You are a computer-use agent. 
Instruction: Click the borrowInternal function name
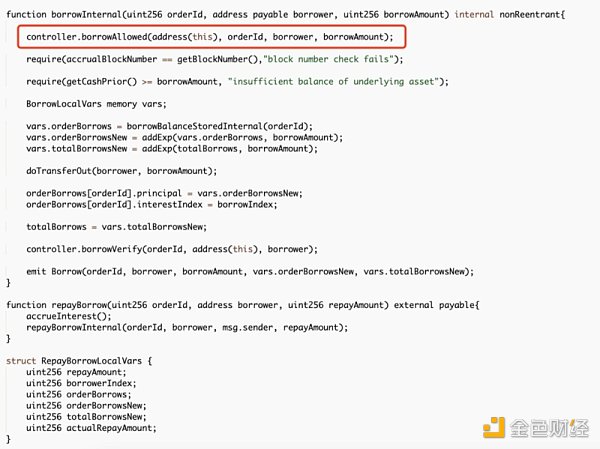pos(101,12)
